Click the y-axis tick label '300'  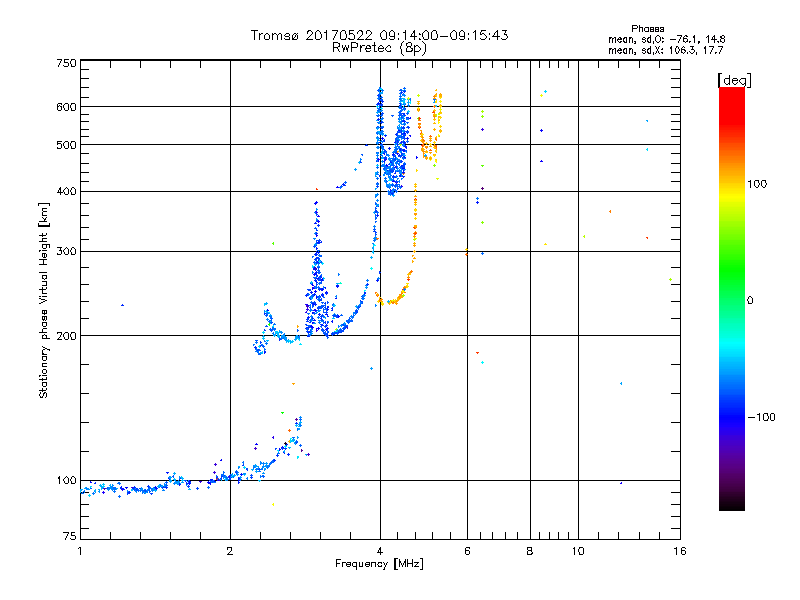(x=67, y=252)
